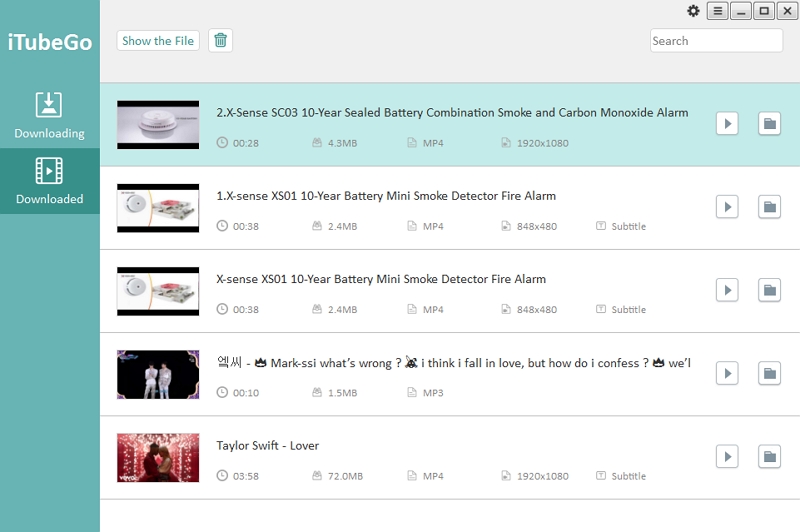The width and height of the screenshot is (800, 532).
Task: Open folder for Mark-ssi MP3 file
Action: coord(769,373)
